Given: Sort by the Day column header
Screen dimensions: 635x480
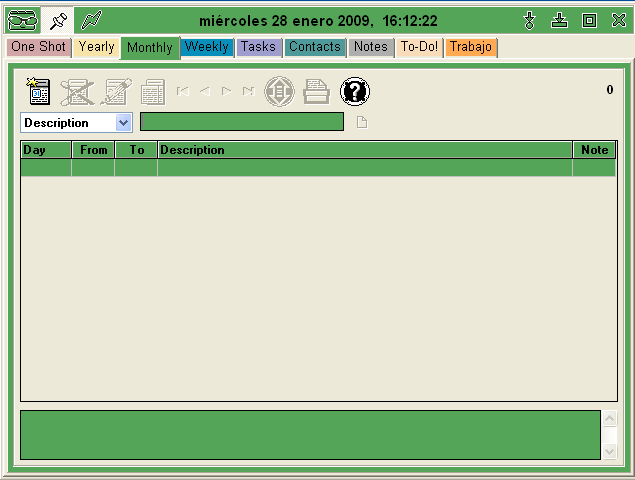Looking at the screenshot, I should (x=46, y=150).
